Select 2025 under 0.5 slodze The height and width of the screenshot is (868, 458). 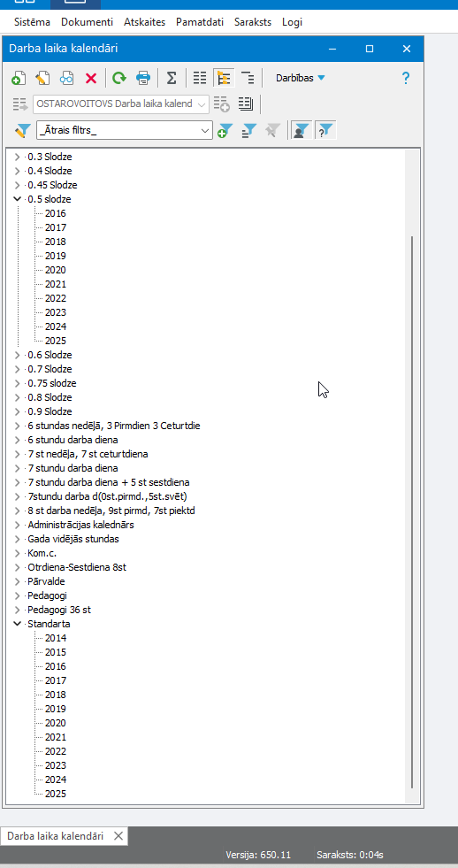point(56,341)
